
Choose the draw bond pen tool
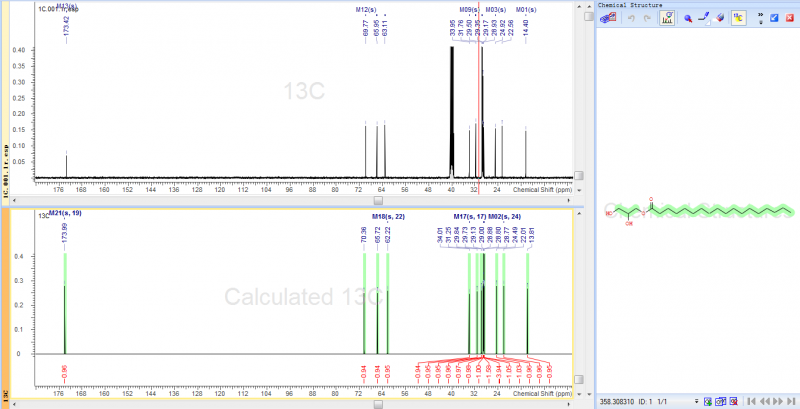click(x=704, y=18)
